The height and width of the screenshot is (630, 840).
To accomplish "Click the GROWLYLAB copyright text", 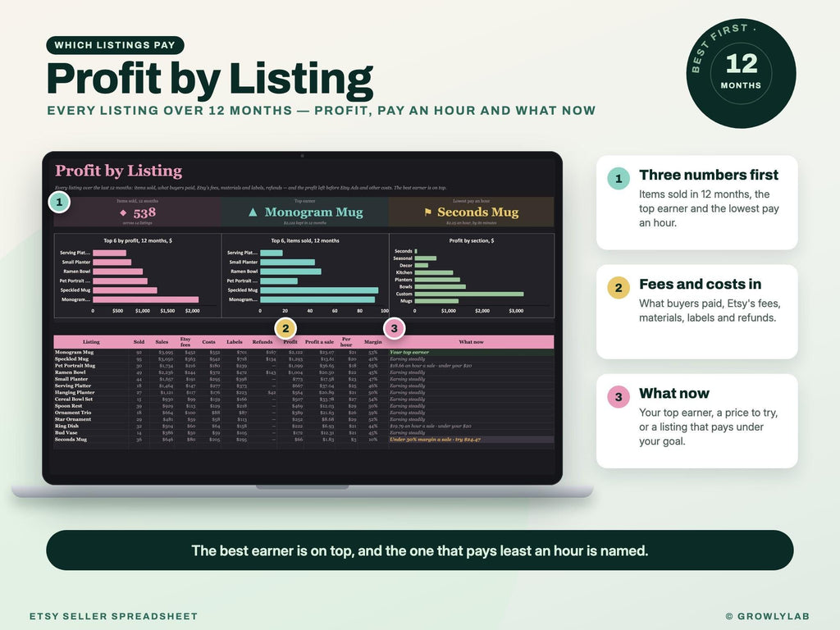I will [767, 616].
